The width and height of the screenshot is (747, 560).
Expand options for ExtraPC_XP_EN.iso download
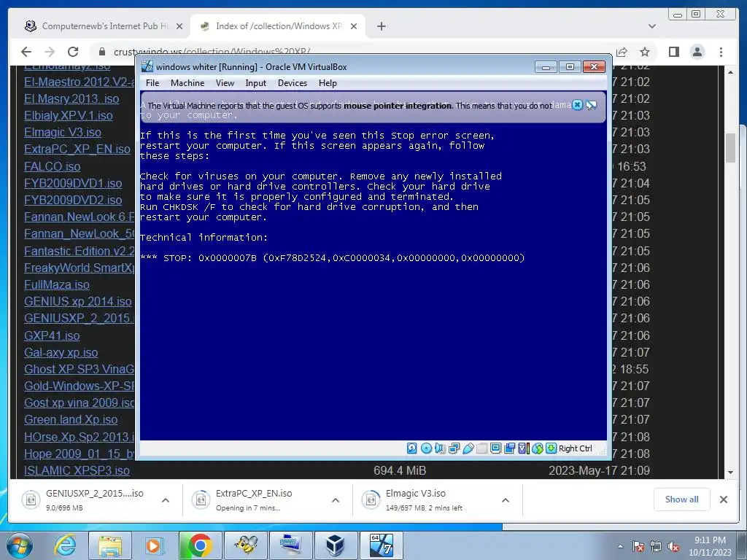pyautogui.click(x=336, y=500)
